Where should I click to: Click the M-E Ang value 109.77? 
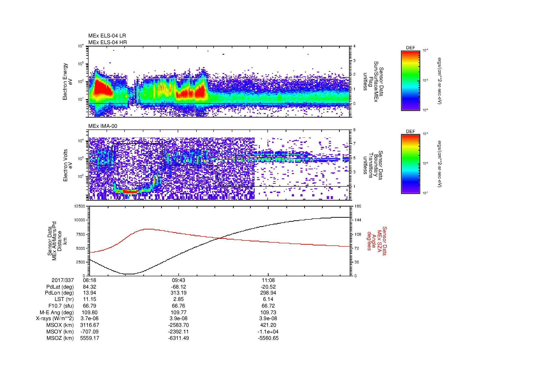[x=179, y=313]
